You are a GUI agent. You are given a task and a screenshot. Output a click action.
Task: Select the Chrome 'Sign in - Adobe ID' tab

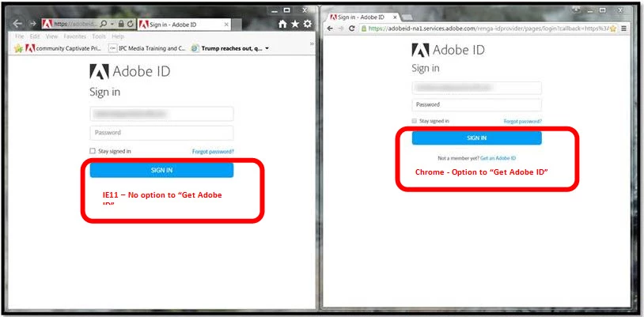pos(362,17)
